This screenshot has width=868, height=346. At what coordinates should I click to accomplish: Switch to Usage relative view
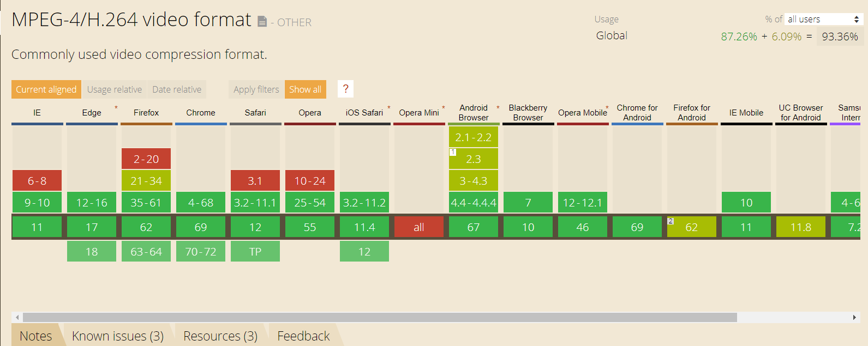coord(115,89)
